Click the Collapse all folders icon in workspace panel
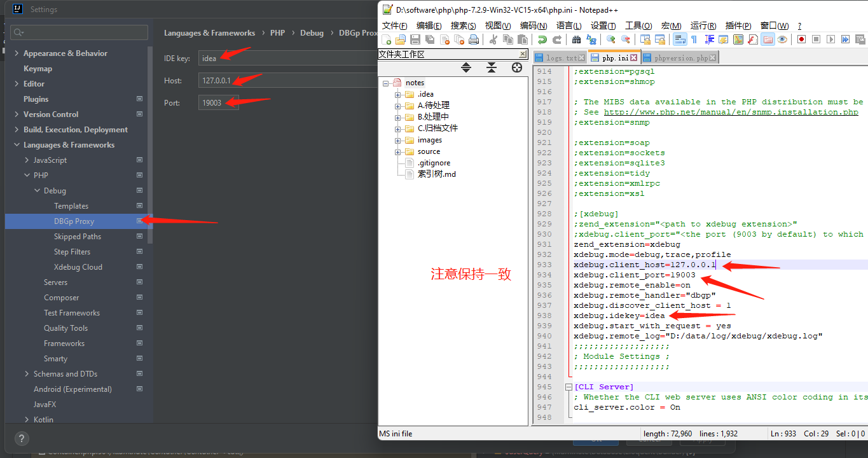This screenshot has width=868, height=458. [x=492, y=67]
